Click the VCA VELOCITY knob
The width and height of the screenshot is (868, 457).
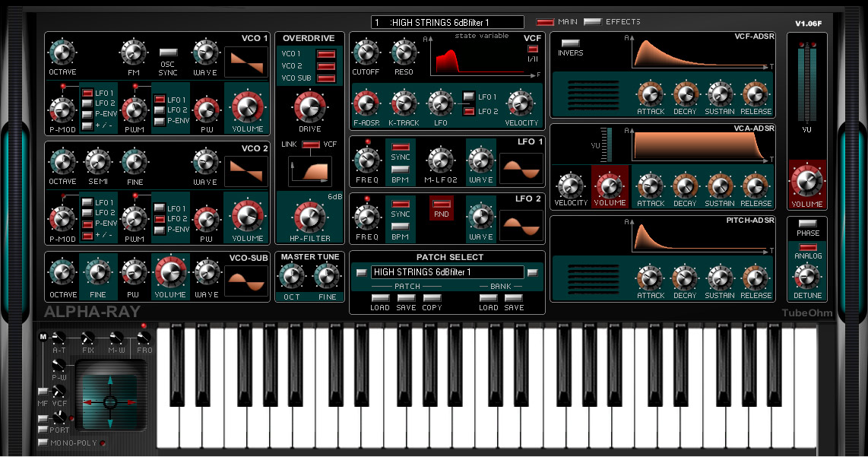pyautogui.click(x=570, y=186)
